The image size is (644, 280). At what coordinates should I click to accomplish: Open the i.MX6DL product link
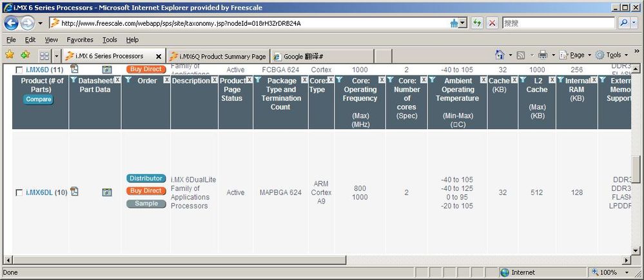(x=39, y=192)
